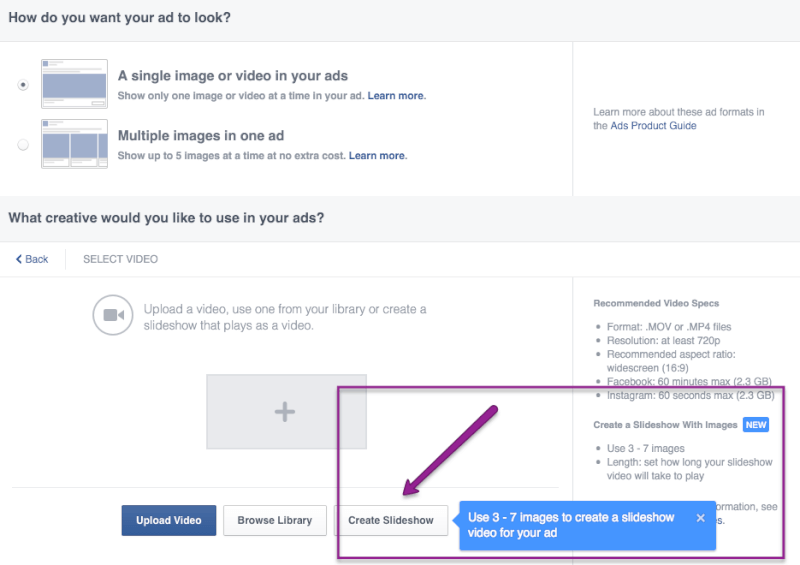Dismiss the slideshow tooltip with the X

coord(700,518)
